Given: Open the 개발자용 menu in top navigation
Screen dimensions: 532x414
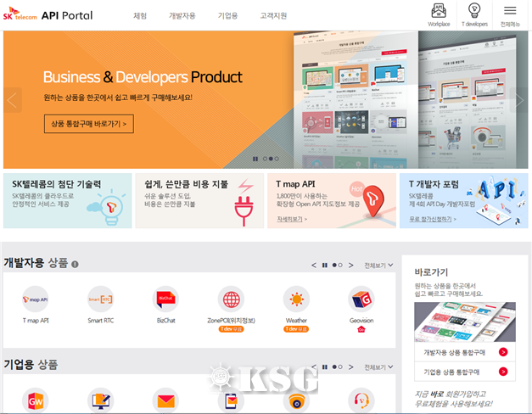Looking at the screenshot, I should (182, 16).
